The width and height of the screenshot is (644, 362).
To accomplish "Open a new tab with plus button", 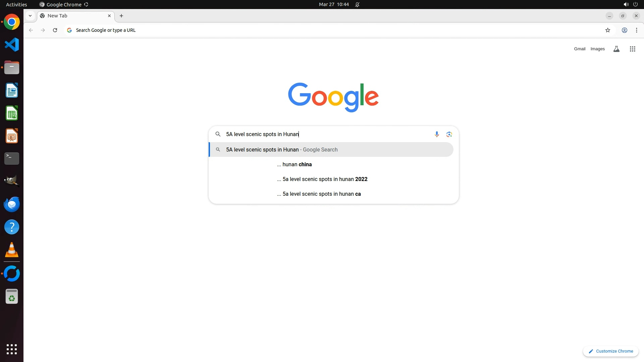I will pos(121,16).
